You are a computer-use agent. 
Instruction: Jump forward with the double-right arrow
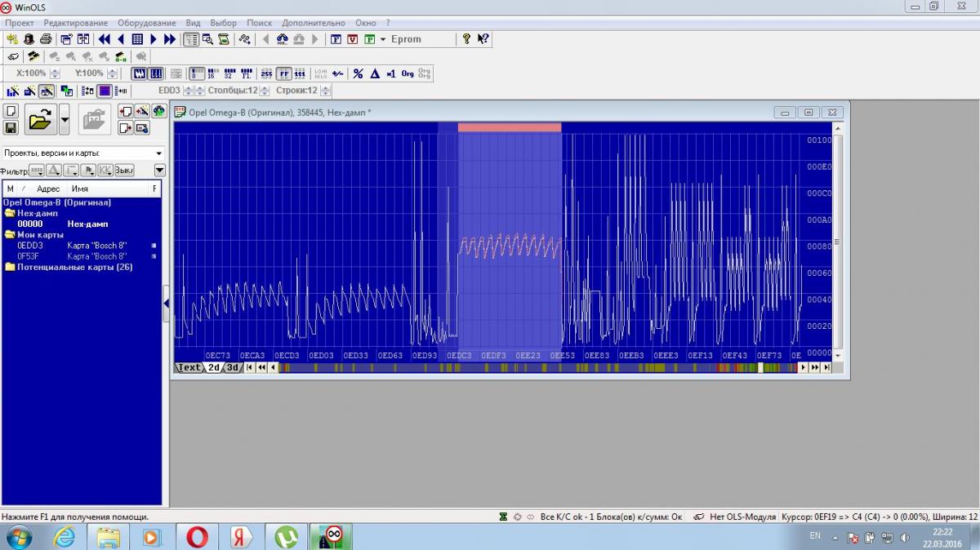170,39
